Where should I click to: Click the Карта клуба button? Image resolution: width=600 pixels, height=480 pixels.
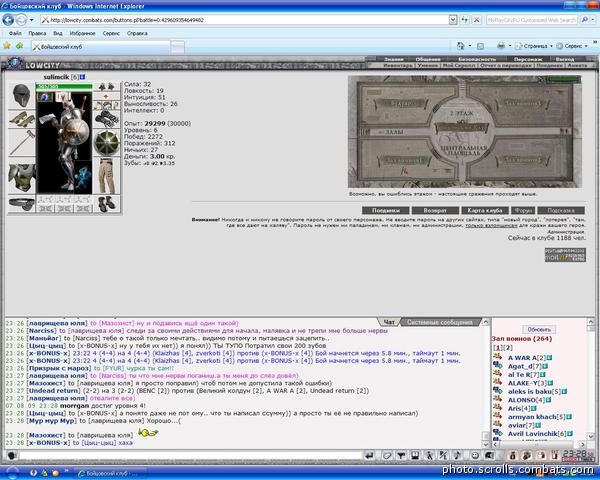(485, 211)
